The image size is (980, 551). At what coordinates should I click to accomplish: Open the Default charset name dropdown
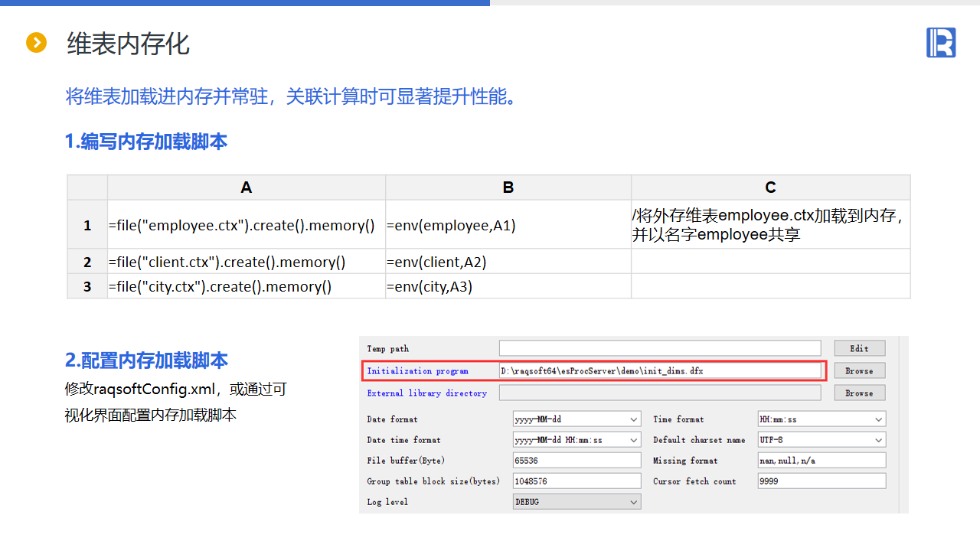(822, 440)
